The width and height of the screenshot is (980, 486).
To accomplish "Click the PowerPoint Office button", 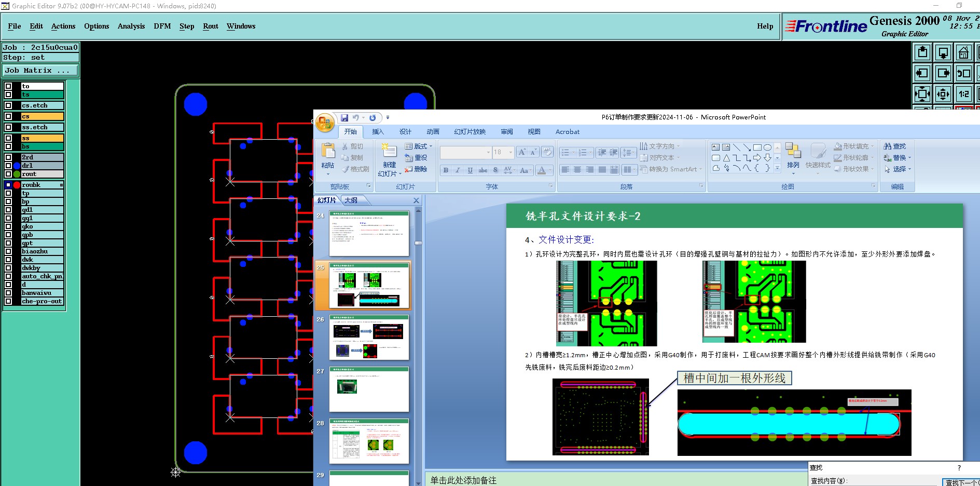I will tap(325, 123).
